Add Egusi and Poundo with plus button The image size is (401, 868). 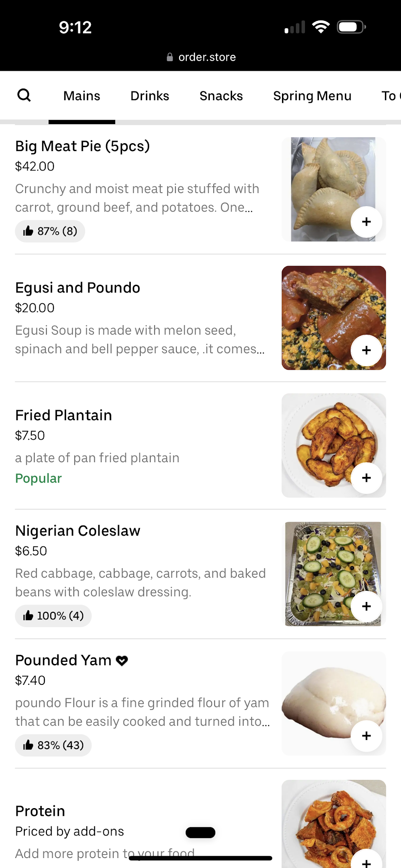366,350
